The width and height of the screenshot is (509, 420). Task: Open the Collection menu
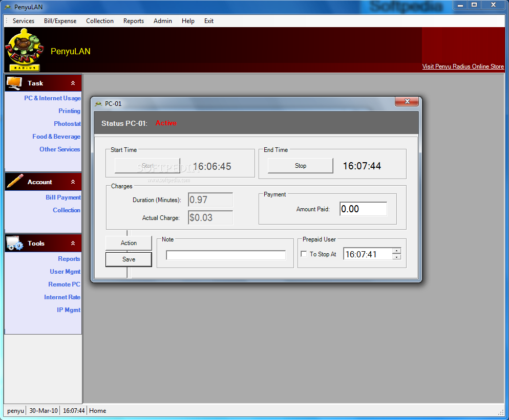coord(100,21)
